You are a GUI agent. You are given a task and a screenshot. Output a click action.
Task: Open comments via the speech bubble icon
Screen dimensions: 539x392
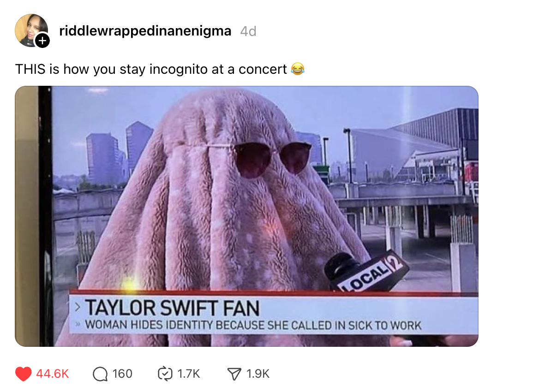(x=100, y=374)
